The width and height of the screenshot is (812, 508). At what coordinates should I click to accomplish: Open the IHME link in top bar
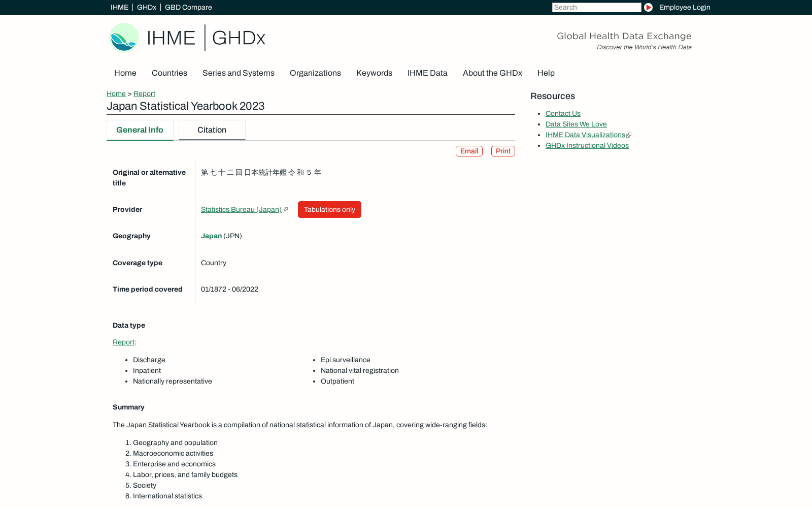point(119,7)
